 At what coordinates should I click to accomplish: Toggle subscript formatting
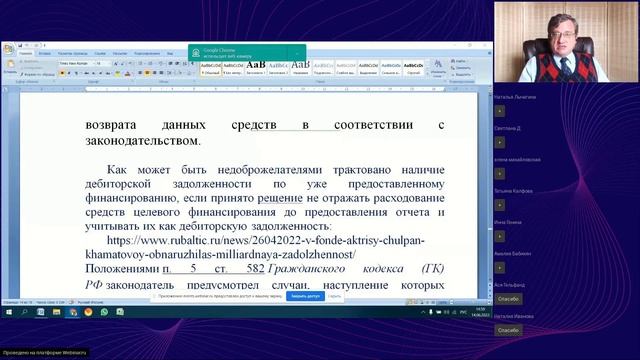[94, 73]
